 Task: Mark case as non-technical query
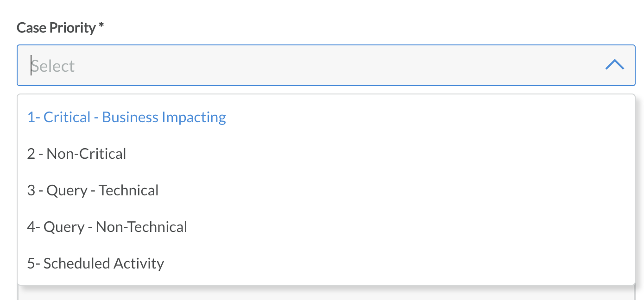[107, 227]
